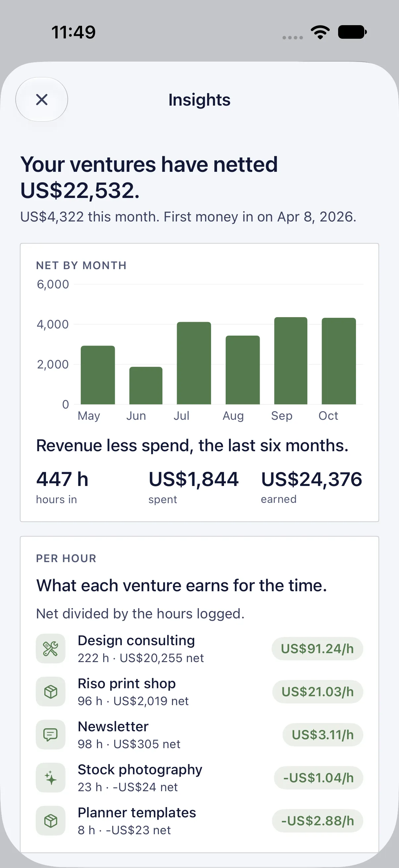Select the Jul bar in chart
The width and height of the screenshot is (399, 868).
(194, 363)
